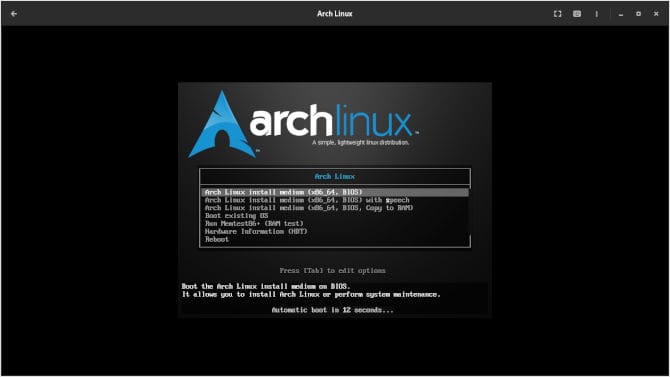Click the blue Arch triangle logo

(222, 124)
